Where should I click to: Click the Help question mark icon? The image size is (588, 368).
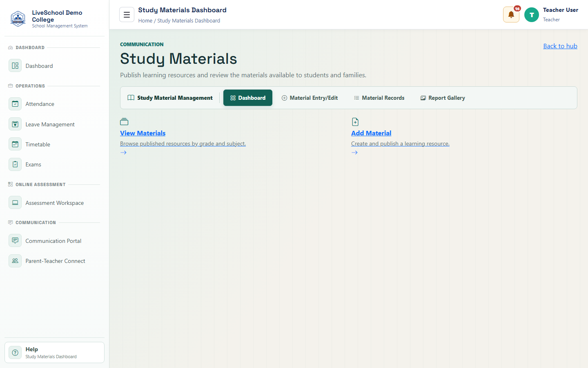(15, 352)
